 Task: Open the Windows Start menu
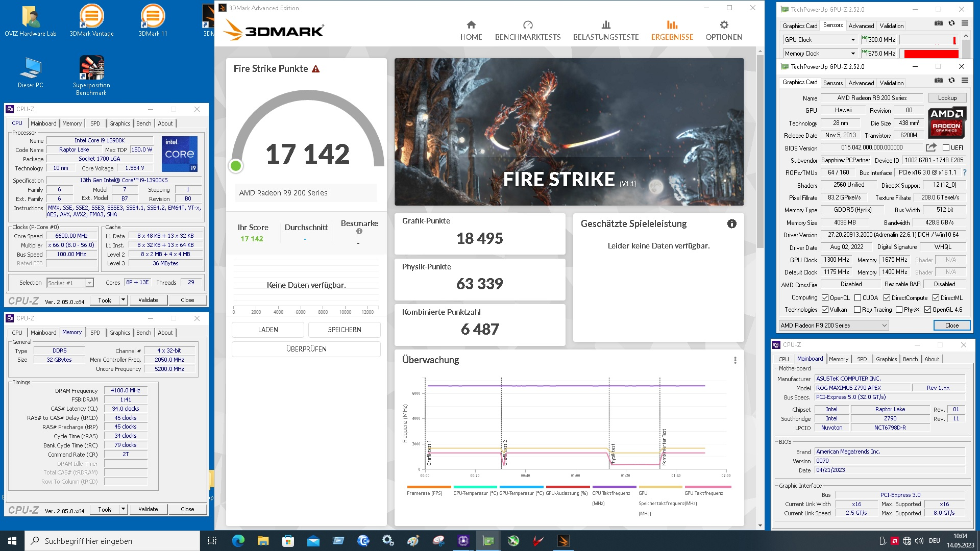click(12, 541)
